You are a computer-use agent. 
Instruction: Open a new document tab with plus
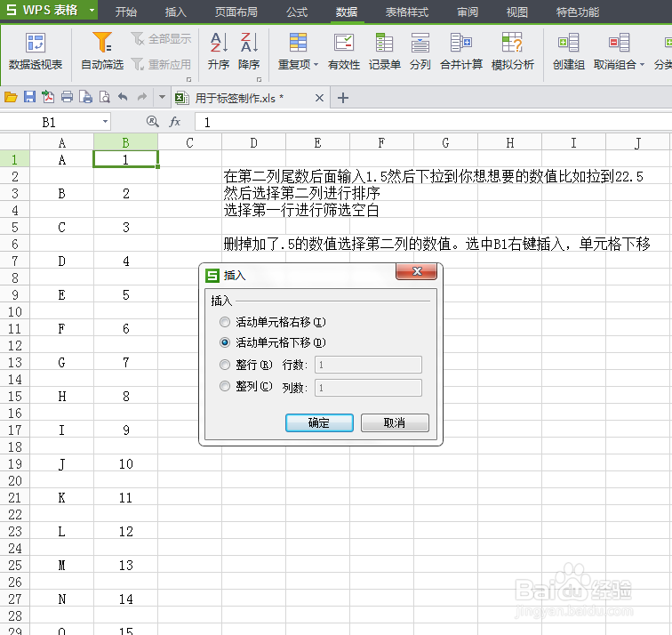pos(343,98)
